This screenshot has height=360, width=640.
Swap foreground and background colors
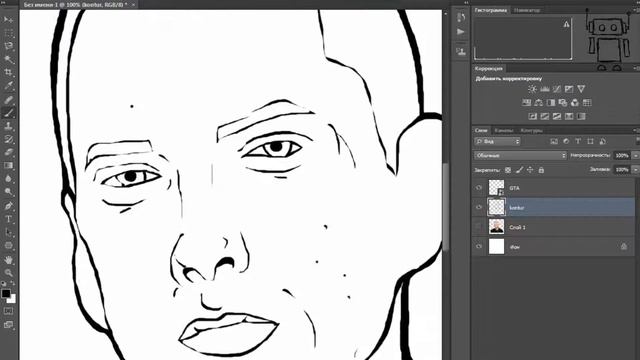[x=13, y=283]
